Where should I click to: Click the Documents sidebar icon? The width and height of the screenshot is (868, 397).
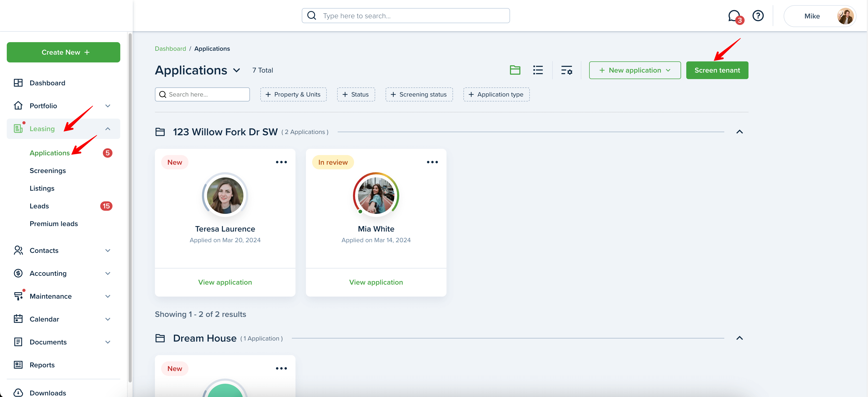(x=18, y=342)
